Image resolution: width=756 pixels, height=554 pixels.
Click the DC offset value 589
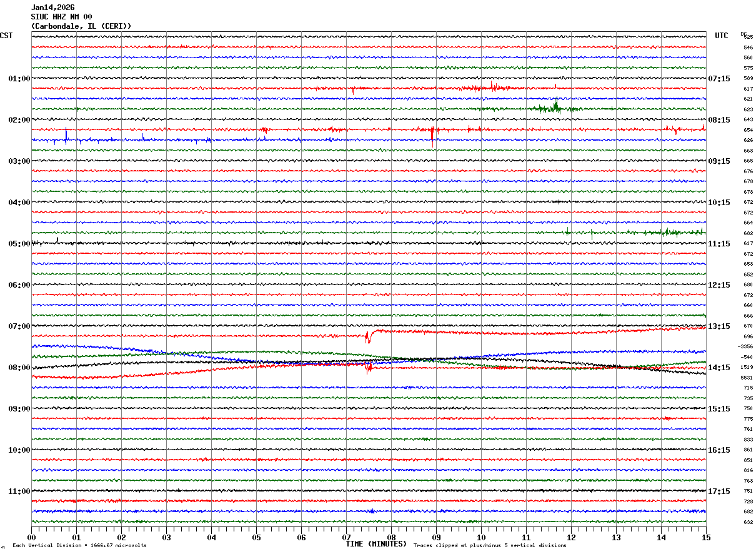click(x=748, y=79)
